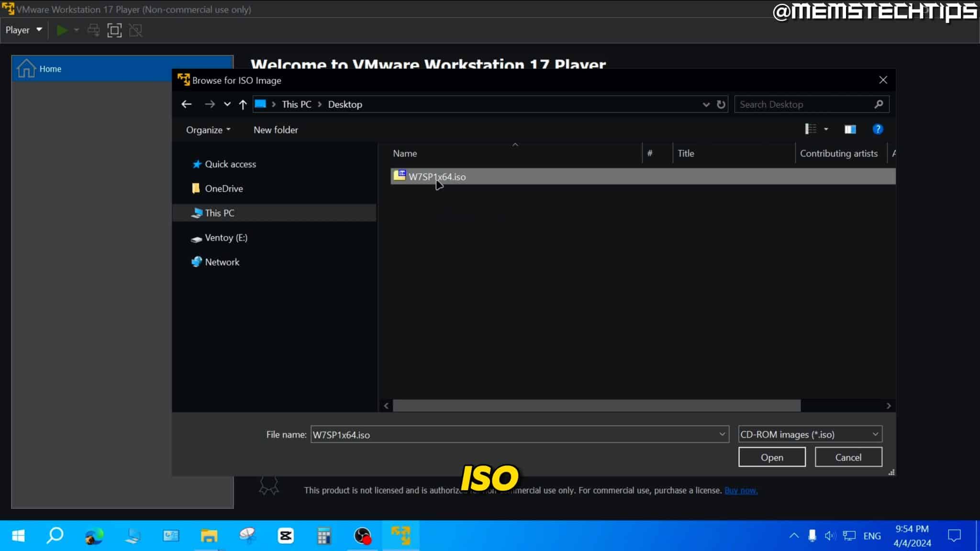
Task: Click the Open button
Action: click(772, 457)
